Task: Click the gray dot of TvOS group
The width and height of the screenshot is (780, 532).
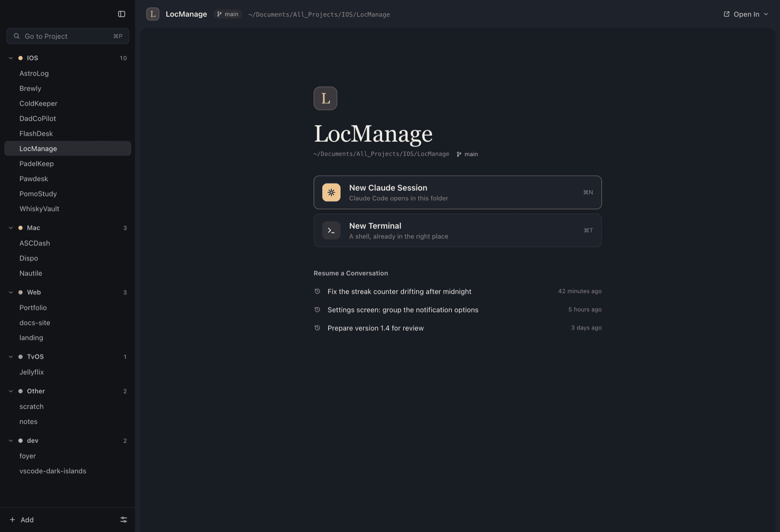Action: tap(20, 357)
